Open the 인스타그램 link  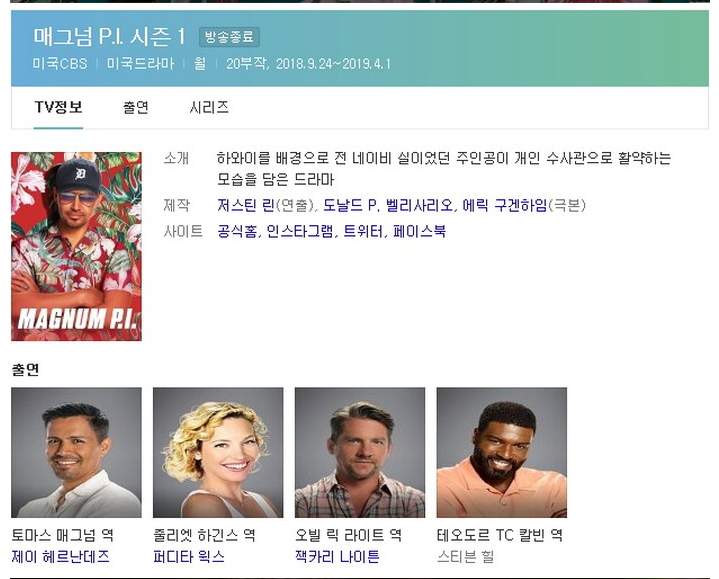[300, 231]
